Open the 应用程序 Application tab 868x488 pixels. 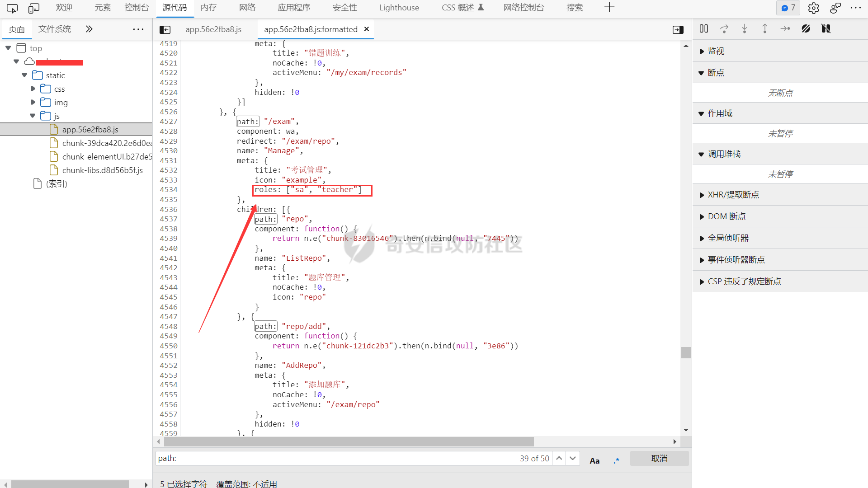[x=294, y=8]
